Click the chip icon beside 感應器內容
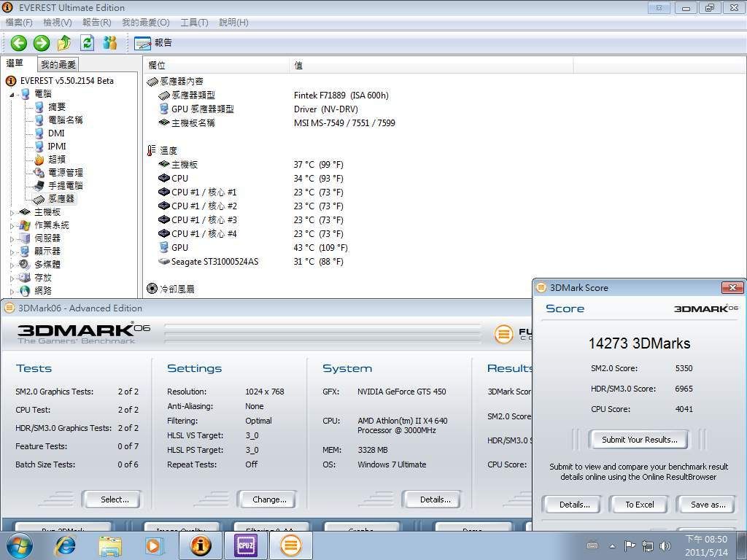747x560 pixels. (x=152, y=82)
